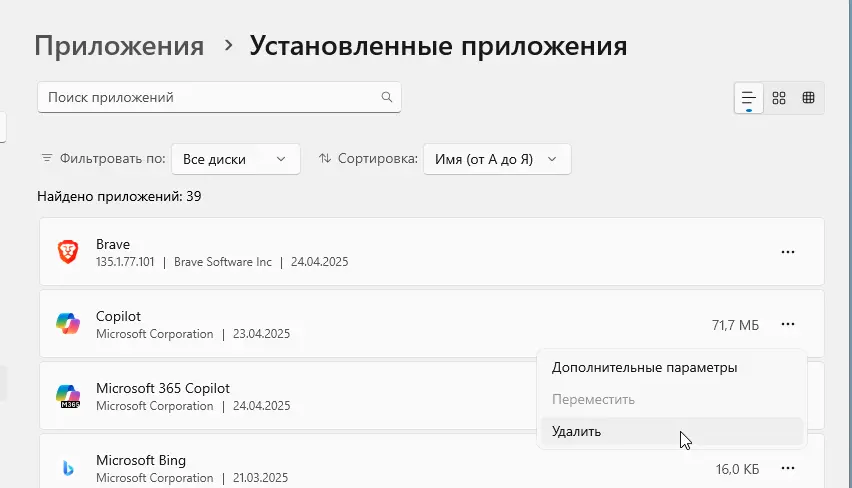Click the Microsoft 365 Copilot icon
The width and height of the screenshot is (852, 488).
(x=68, y=396)
